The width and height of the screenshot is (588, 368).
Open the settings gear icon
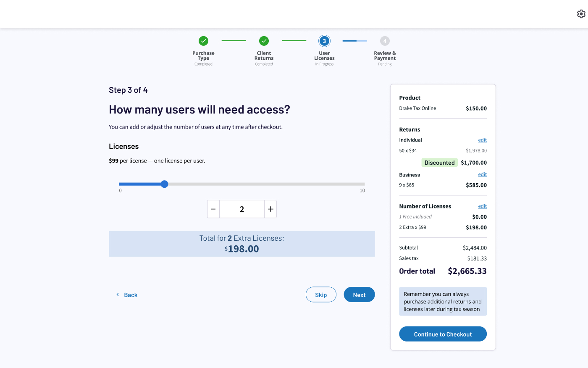coord(581,14)
